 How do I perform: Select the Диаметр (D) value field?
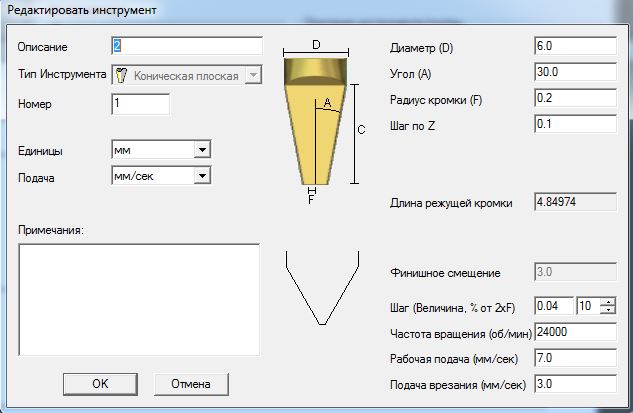pyautogui.click(x=576, y=47)
